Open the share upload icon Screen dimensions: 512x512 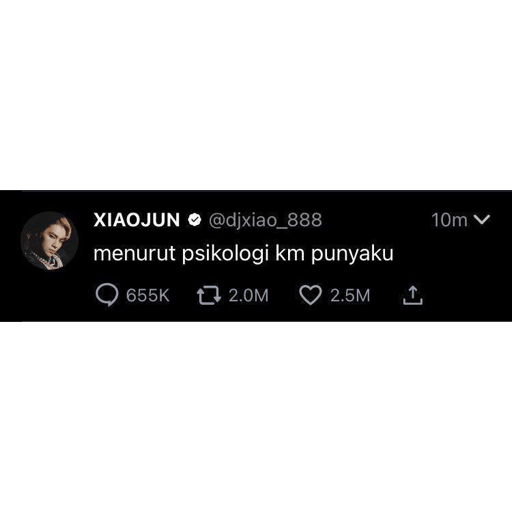click(x=413, y=295)
